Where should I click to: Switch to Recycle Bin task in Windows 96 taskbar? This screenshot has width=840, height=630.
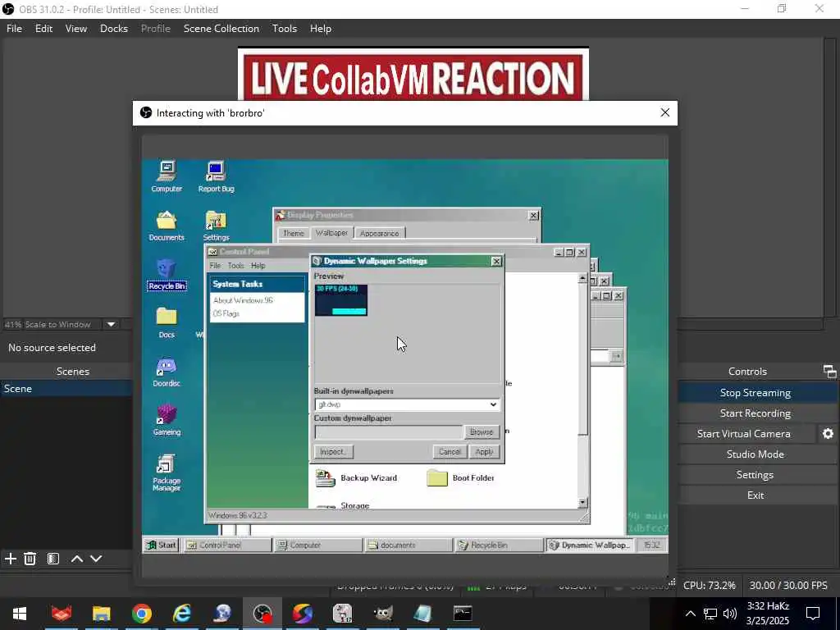[x=500, y=545]
